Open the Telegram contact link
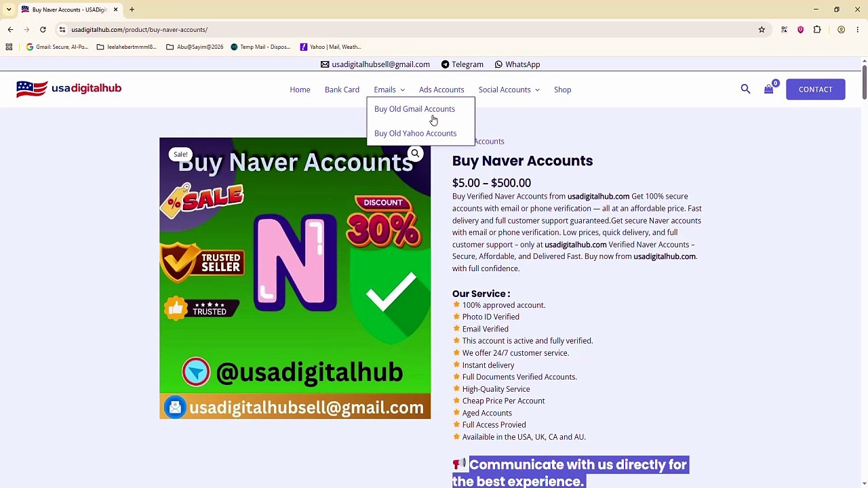Viewport: 868px width, 488px height. click(462, 64)
